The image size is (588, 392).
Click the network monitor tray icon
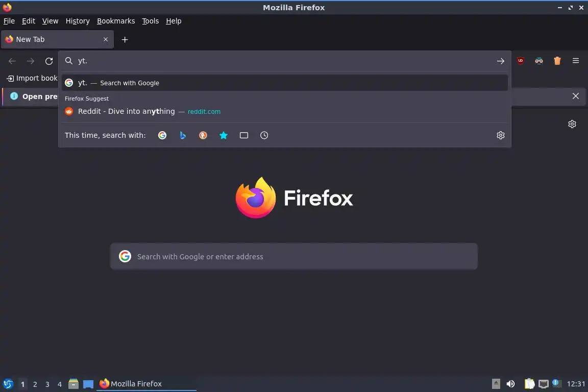click(544, 384)
